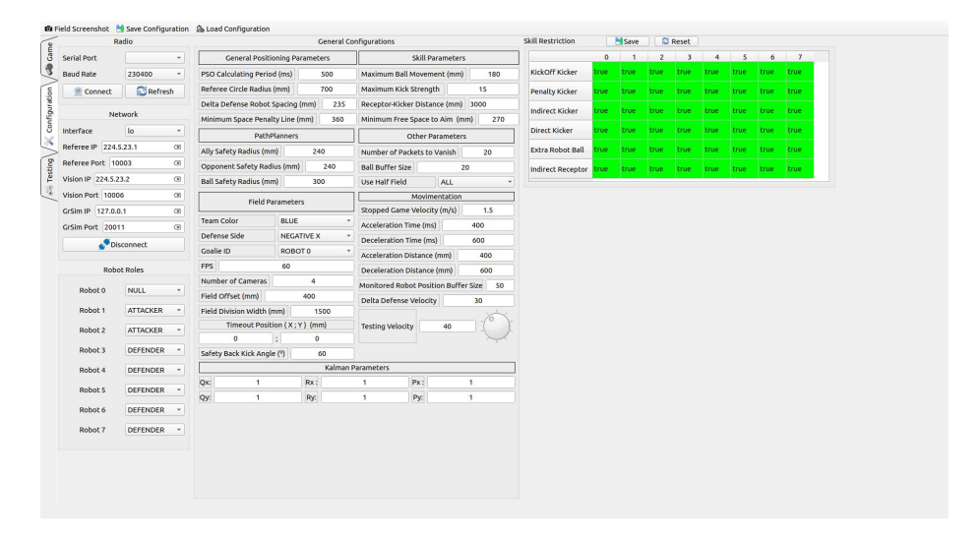Click the Field Screenshot camera icon
980x541 pixels.
[x=49, y=29]
